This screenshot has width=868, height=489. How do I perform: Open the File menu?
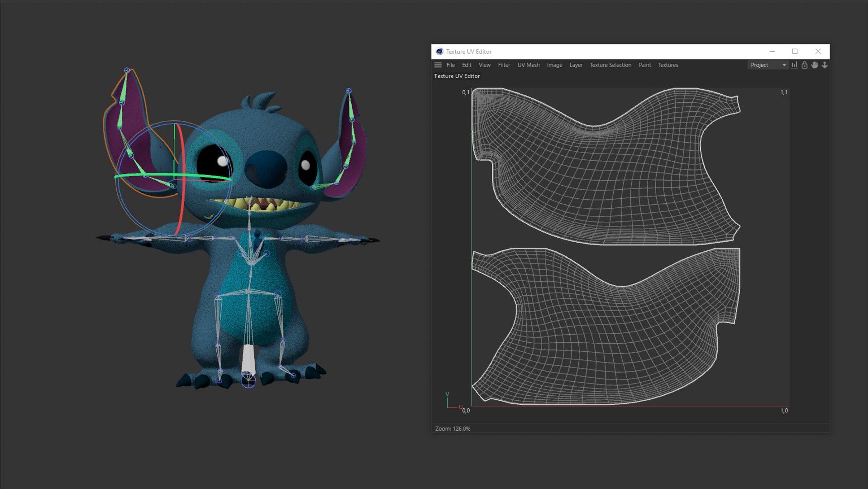pyautogui.click(x=450, y=65)
